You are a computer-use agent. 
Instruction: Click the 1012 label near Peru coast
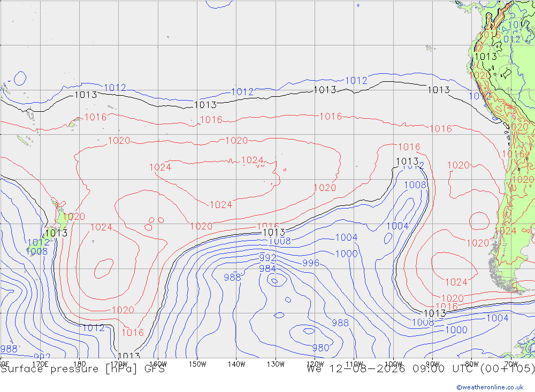[x=480, y=96]
